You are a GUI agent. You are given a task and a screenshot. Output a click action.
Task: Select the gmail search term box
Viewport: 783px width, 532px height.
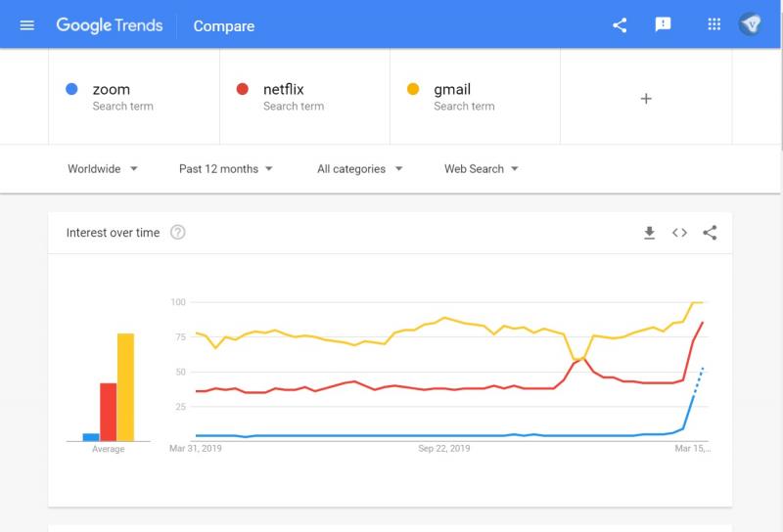tap(476, 97)
